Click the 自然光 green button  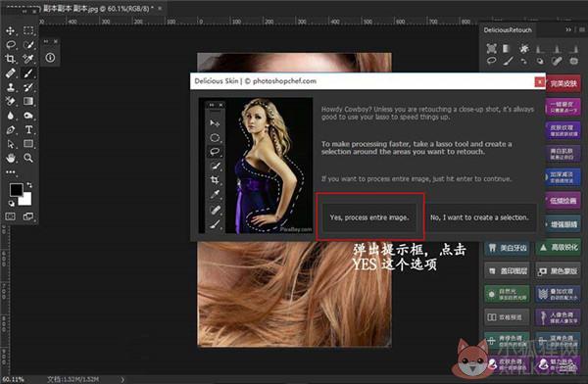point(507,295)
